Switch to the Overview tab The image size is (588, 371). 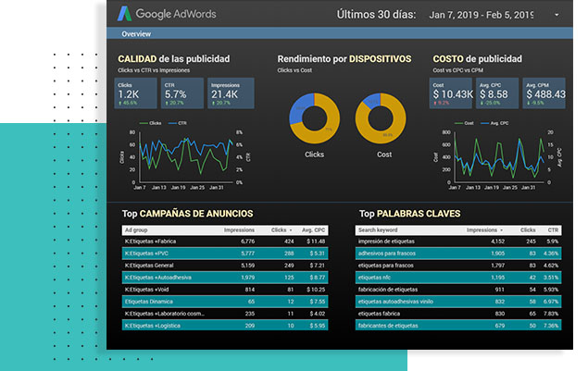pyautogui.click(x=136, y=34)
